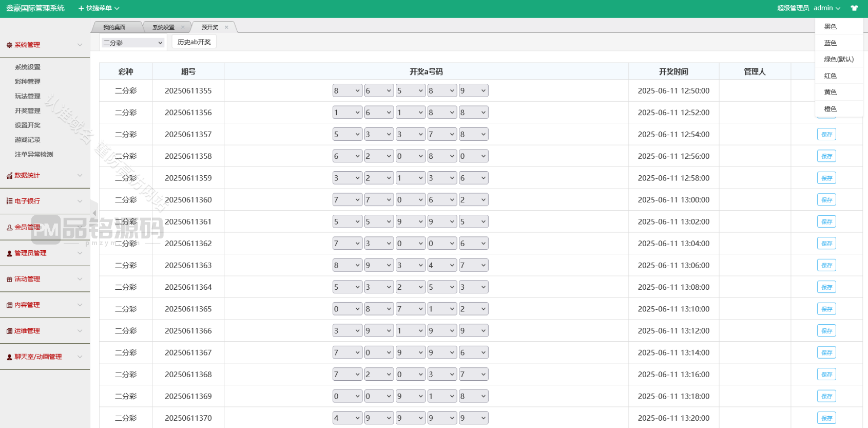
Task: Open the 二分彩 lottery type dropdown
Action: pyautogui.click(x=132, y=43)
